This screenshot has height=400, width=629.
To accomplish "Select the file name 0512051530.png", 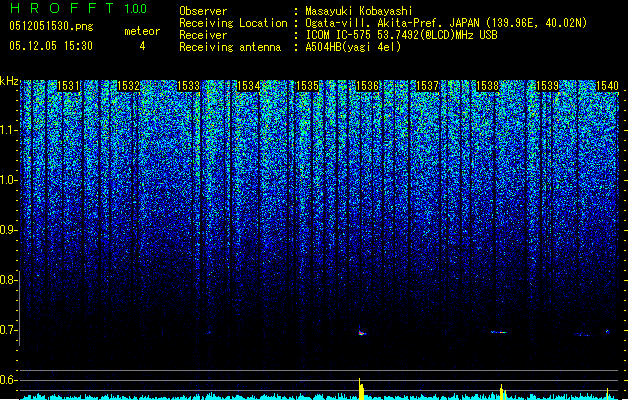I will click(51, 26).
